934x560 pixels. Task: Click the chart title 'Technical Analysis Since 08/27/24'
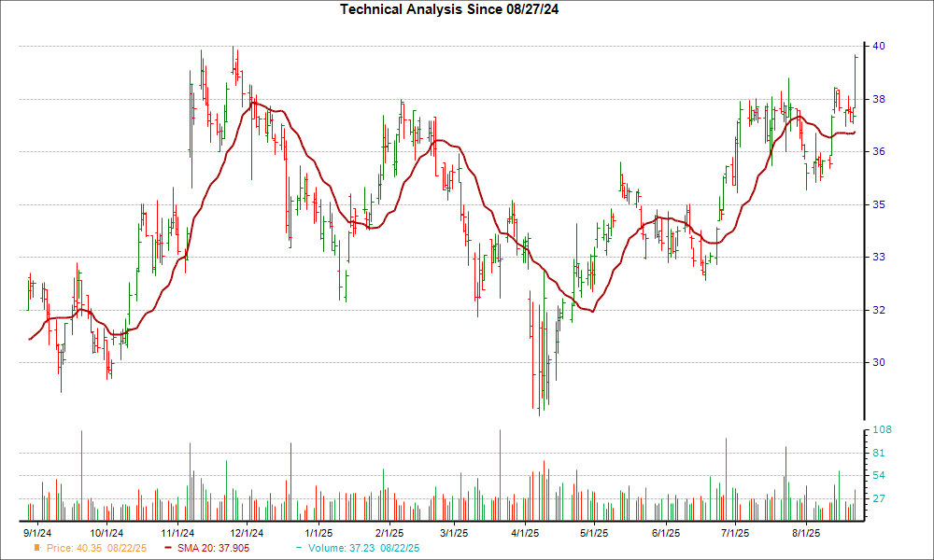coord(449,9)
